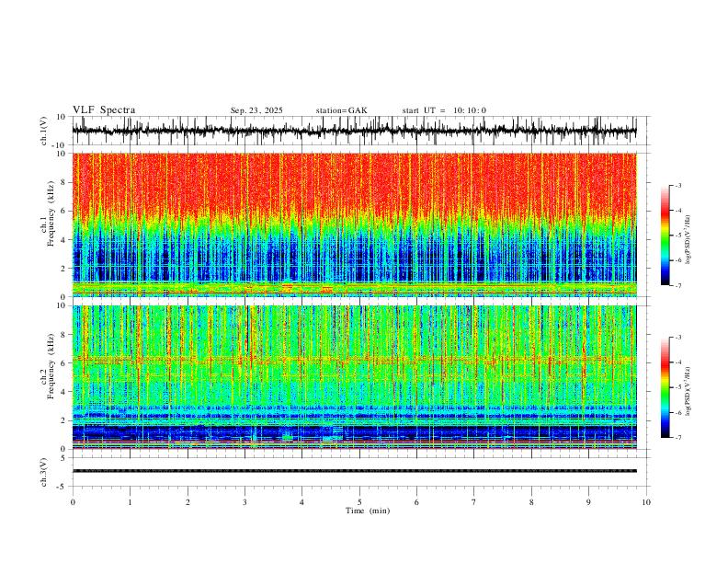Click the ch.1 spectrogram panel
This screenshot has height=563, width=728.
tap(354, 224)
